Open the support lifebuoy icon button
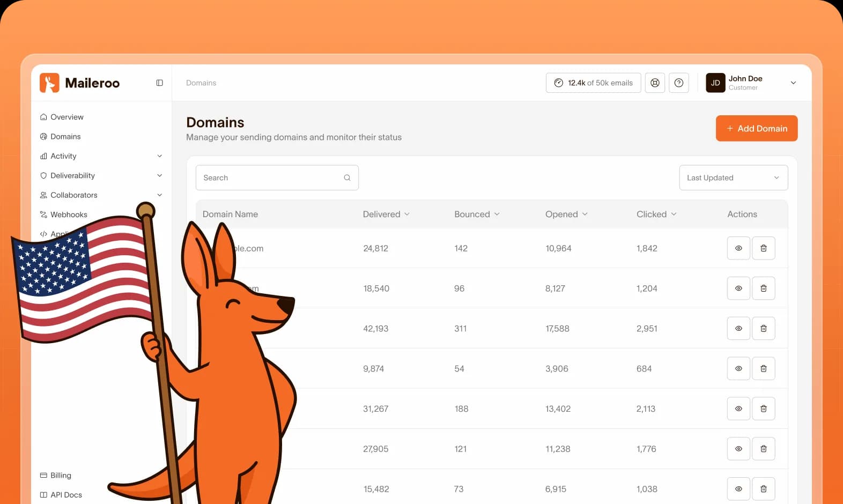Viewport: 843px width, 504px height. click(655, 83)
